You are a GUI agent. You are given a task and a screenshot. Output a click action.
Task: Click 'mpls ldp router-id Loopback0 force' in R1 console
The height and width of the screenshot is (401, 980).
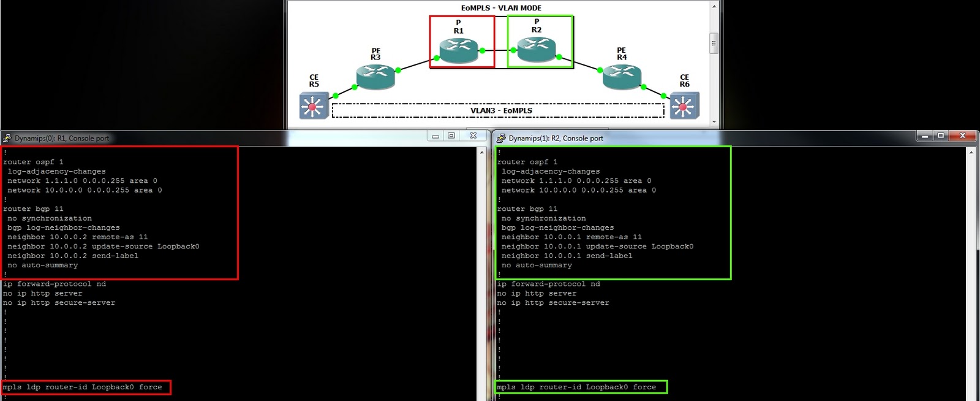(83, 388)
